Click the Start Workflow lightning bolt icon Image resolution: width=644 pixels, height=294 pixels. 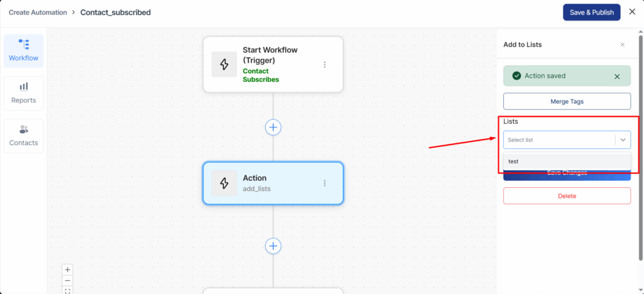tap(225, 65)
